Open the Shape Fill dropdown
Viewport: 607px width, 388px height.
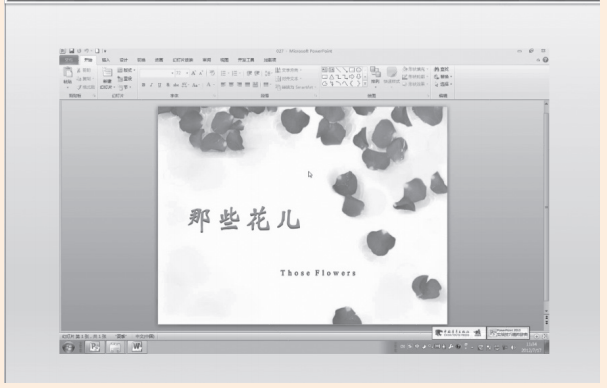[x=415, y=69]
